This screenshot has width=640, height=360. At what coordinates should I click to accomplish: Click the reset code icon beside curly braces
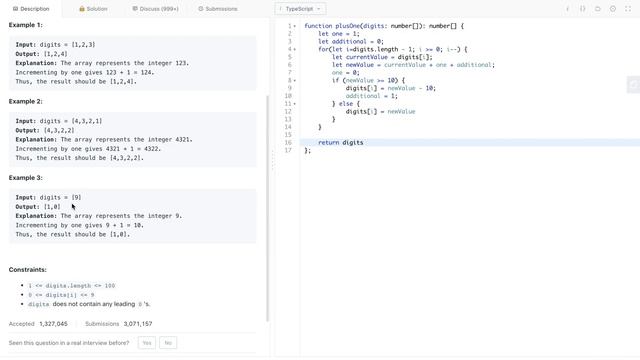(x=598, y=9)
